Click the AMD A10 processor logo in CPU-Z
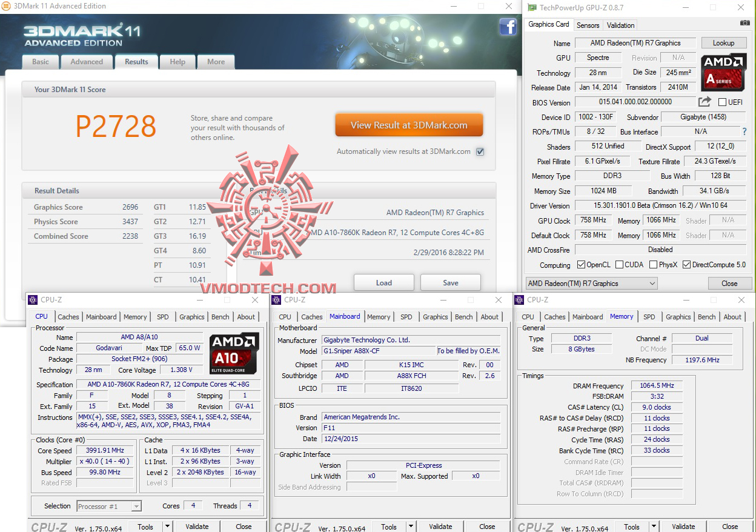 tap(234, 353)
